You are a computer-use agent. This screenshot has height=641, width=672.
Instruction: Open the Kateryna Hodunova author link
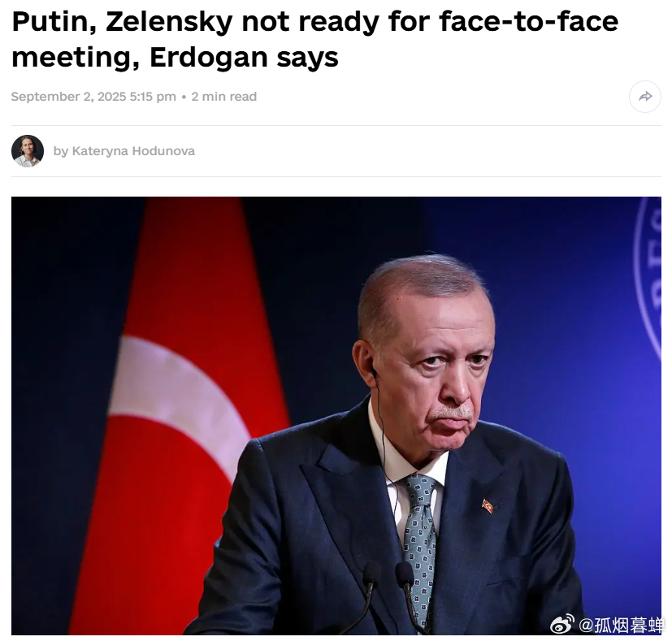click(133, 151)
